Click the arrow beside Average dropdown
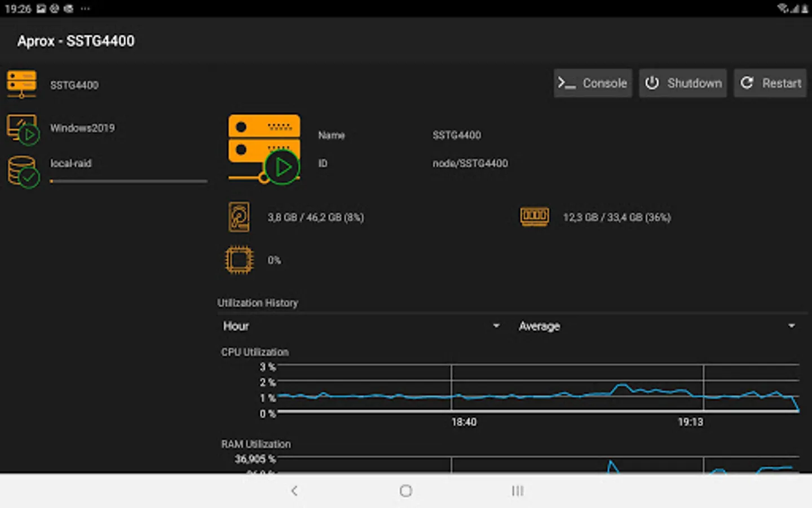Viewport: 812px width, 508px height. point(792,326)
